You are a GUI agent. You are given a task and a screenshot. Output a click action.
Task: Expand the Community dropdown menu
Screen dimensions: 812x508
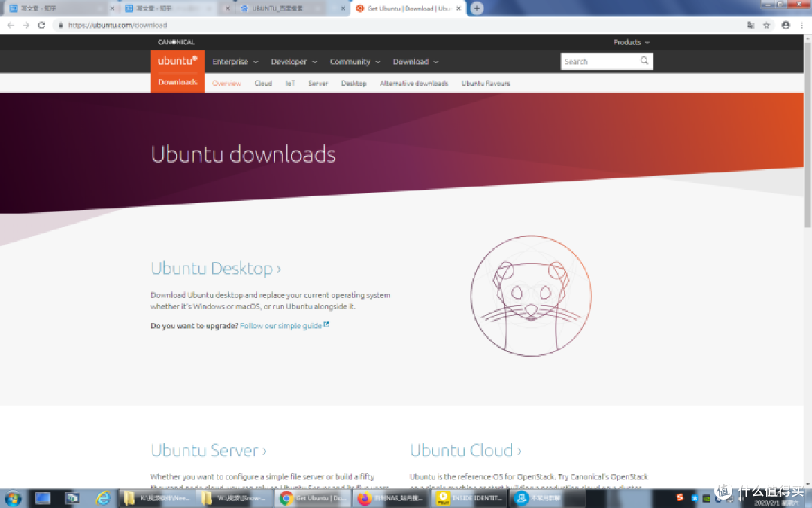[x=355, y=62]
